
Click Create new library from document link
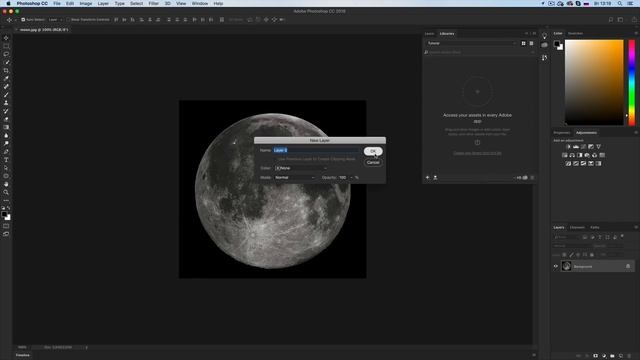477,153
